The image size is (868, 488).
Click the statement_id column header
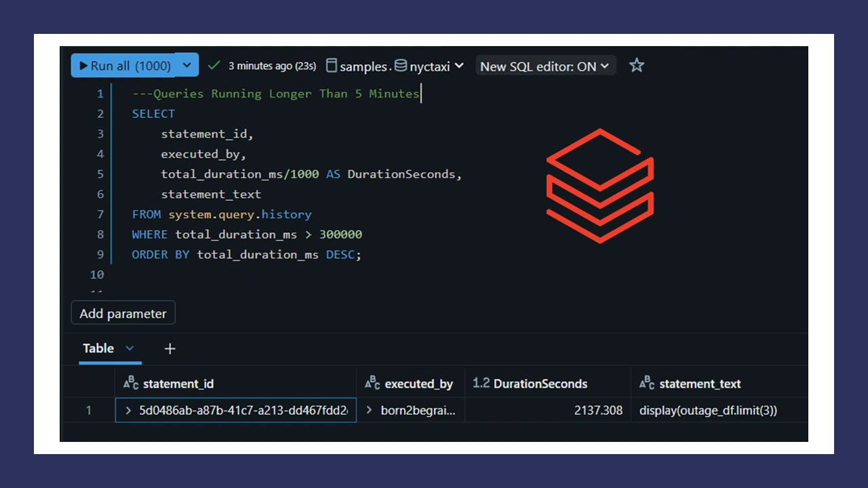pos(235,384)
